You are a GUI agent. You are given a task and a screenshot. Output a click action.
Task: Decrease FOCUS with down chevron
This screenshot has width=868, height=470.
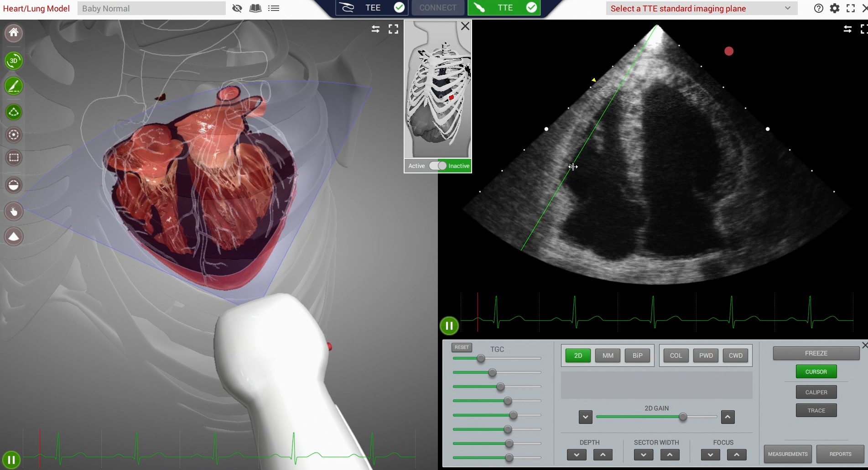click(x=711, y=455)
